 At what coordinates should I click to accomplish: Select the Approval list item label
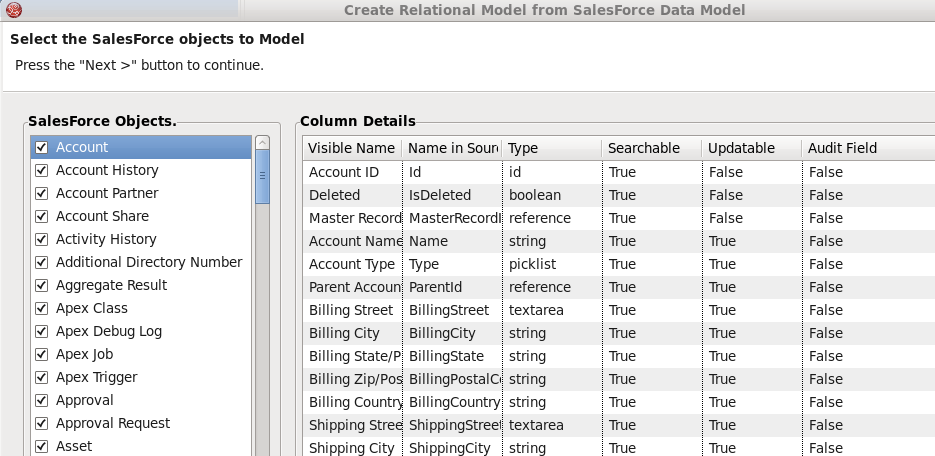pyautogui.click(x=85, y=400)
